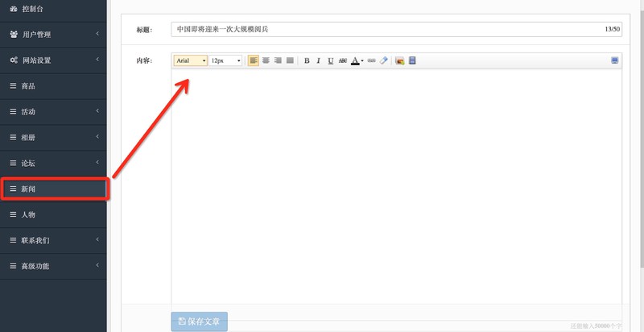Click the list icon beside 论坛
Screen dimensions: 644x332
[x=13, y=164]
